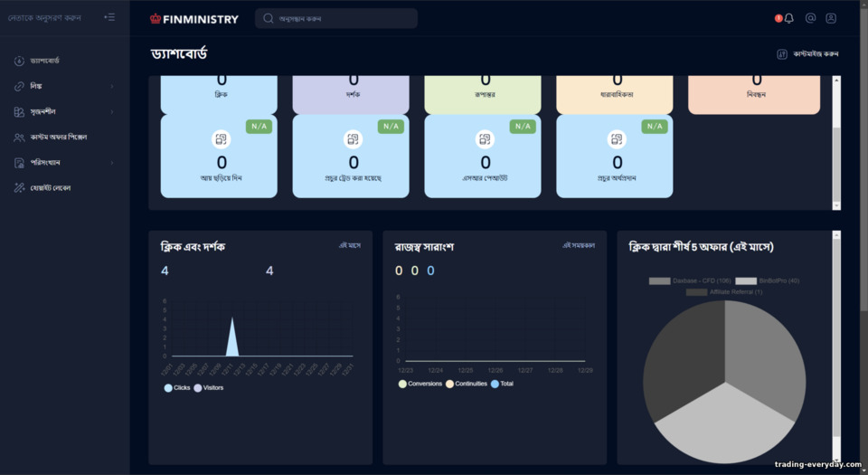Click the FINMINISTRY crown logo
Viewport: 868px width, 475px height.
156,19
